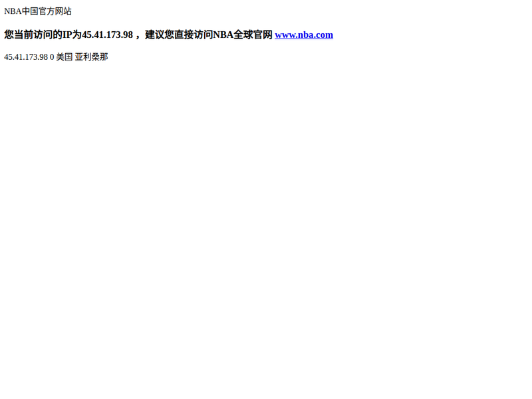Click "IP为" in the bold heading
Viewport: 532px width, 399px height.
tap(72, 35)
